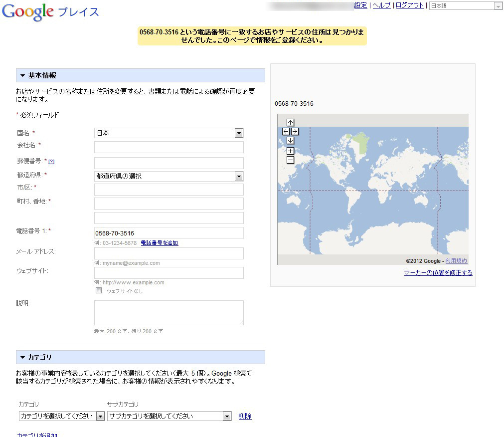Image resolution: width=504 pixels, height=437 pixels.
Task: Click into the 説明 text area
Action: pyautogui.click(x=169, y=313)
